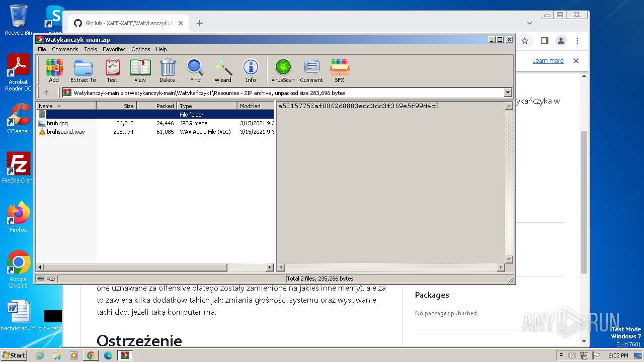Open the Chrome tab search dropdown arrow
This screenshot has height=362, width=644.
(x=530, y=23)
